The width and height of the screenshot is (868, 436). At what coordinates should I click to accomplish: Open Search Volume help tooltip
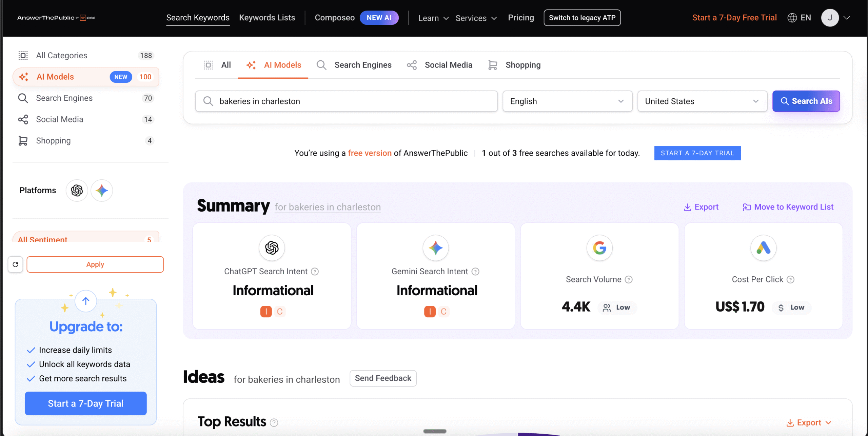point(629,280)
